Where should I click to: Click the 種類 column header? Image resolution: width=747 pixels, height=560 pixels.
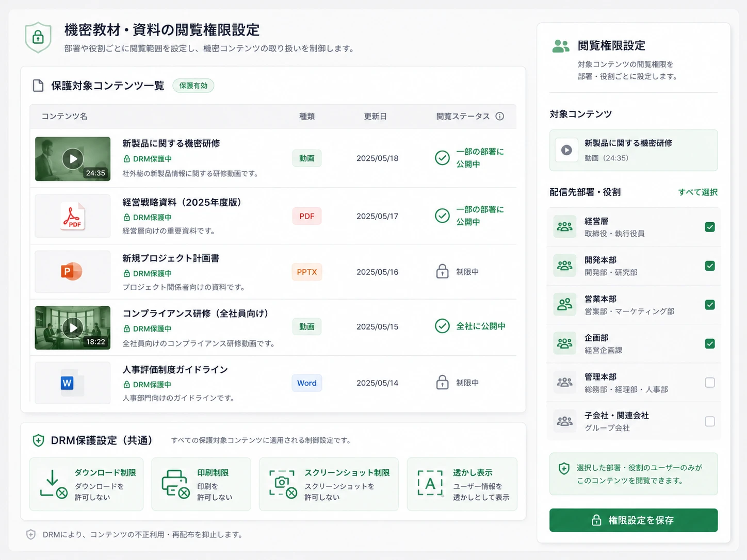(307, 117)
